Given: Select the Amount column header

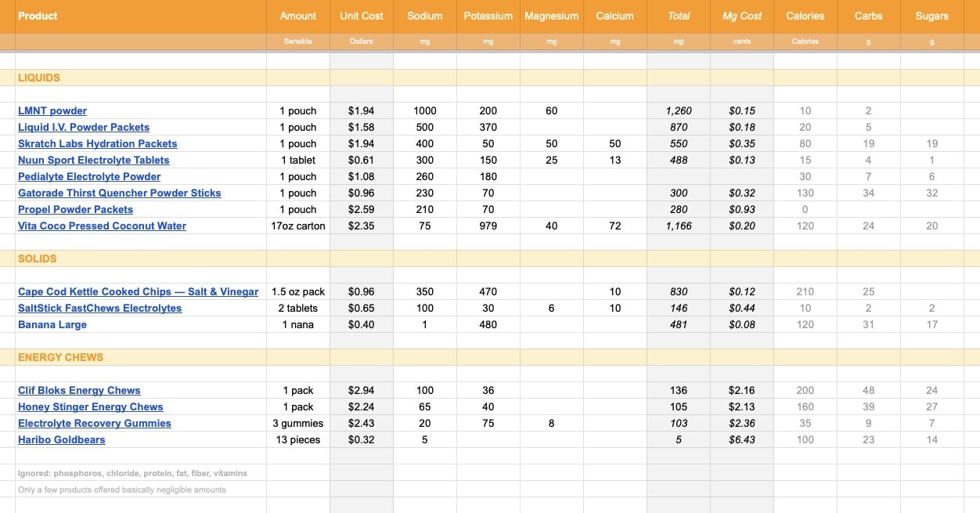Looking at the screenshot, I should (298, 16).
